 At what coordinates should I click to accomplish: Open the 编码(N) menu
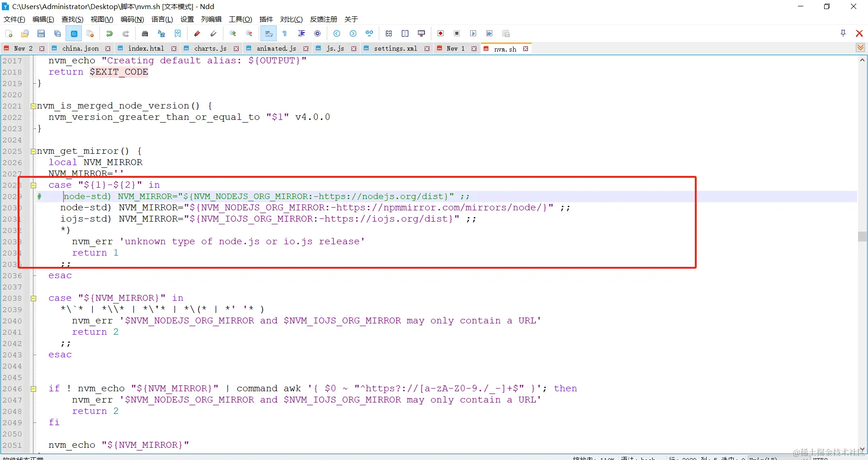click(132, 19)
